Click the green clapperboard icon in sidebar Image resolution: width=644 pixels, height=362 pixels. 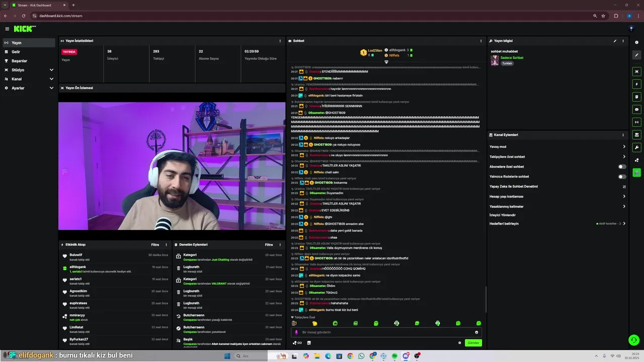pos(637,172)
